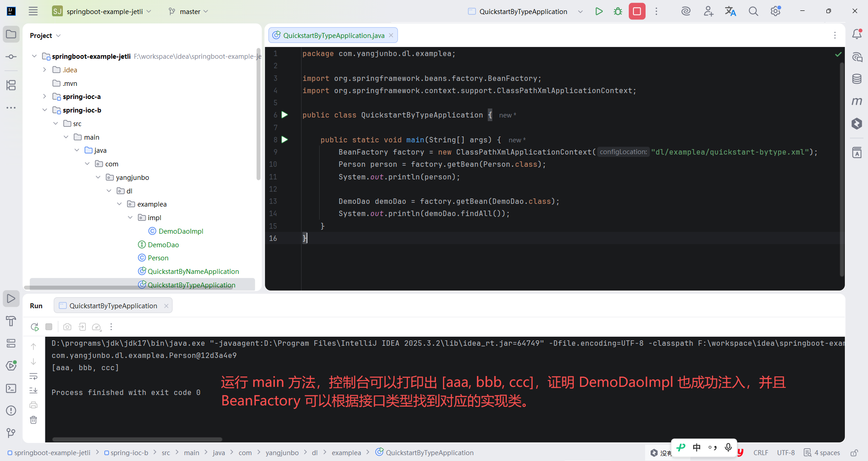Screen dimensions: 868x461
Task: Select QuickstartByNameApplication in tree
Action: click(x=193, y=271)
